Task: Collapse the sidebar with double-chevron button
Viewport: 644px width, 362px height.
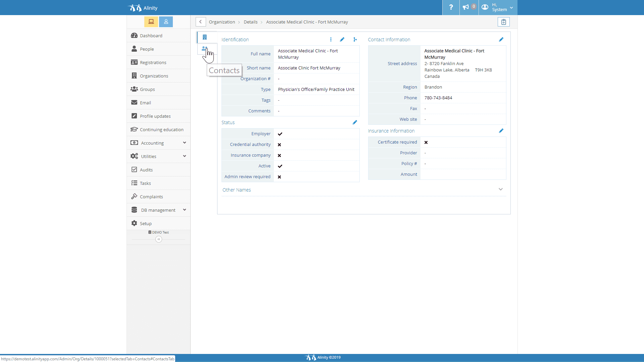Action: [x=159, y=239]
